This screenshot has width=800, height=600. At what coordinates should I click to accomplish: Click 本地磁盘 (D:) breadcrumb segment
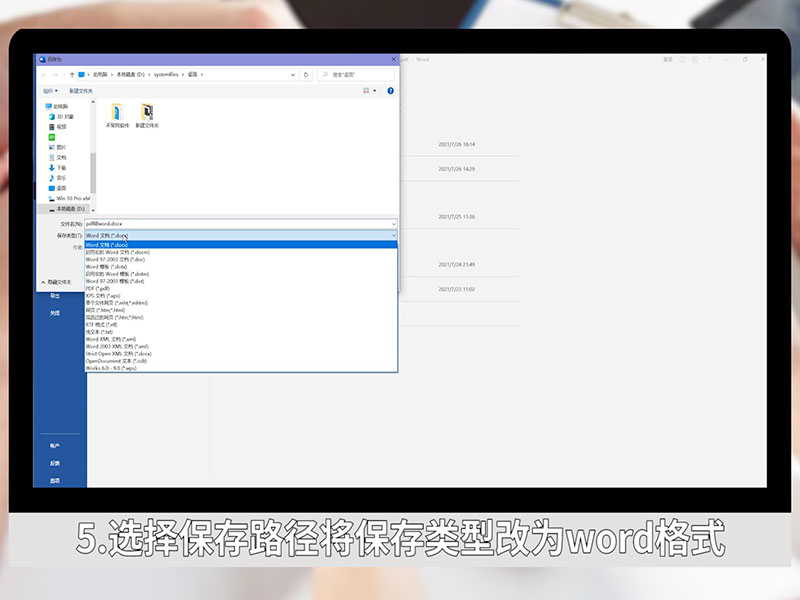pos(130,74)
